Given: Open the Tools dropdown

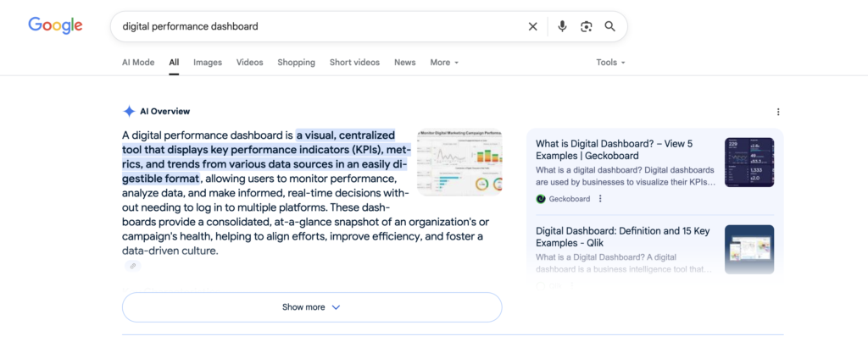Looking at the screenshot, I should tap(610, 63).
